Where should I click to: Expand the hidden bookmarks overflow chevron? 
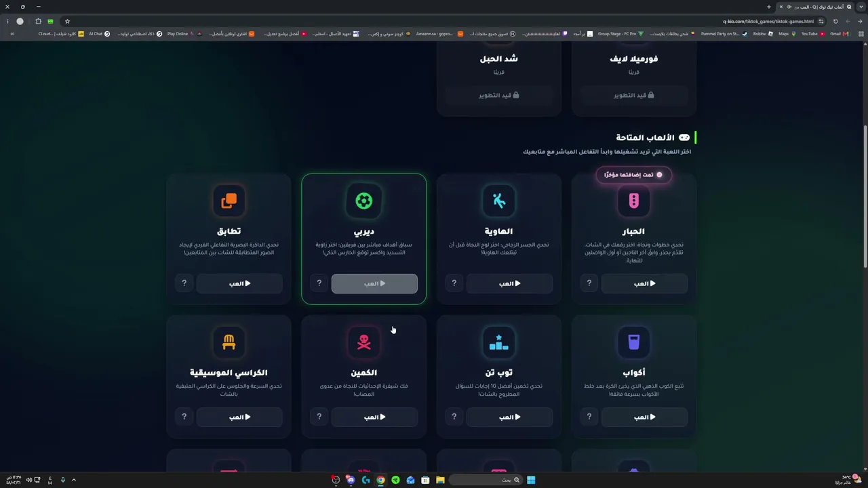(x=12, y=33)
